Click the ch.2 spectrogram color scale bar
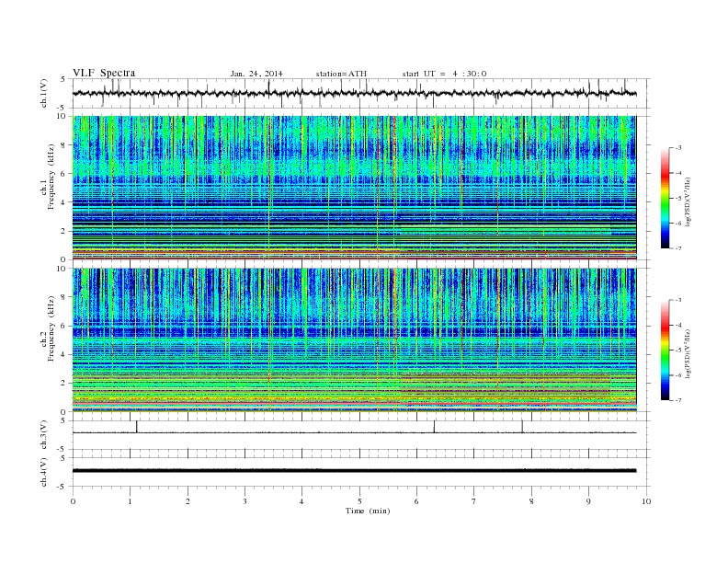The image size is (728, 563). (x=665, y=350)
